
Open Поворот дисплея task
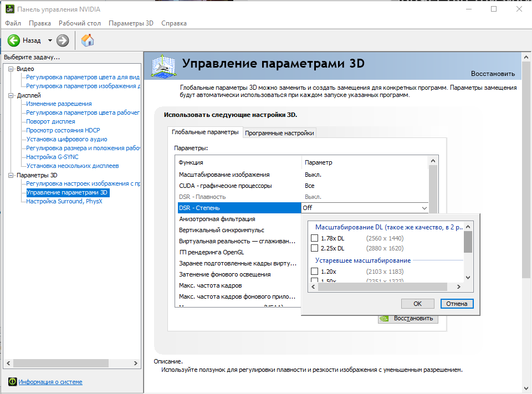(x=50, y=121)
